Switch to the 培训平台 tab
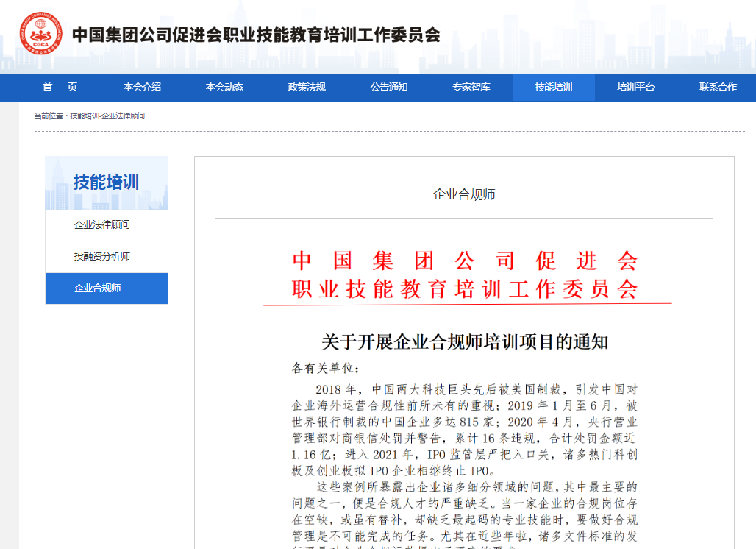The image size is (756, 549). (635, 87)
